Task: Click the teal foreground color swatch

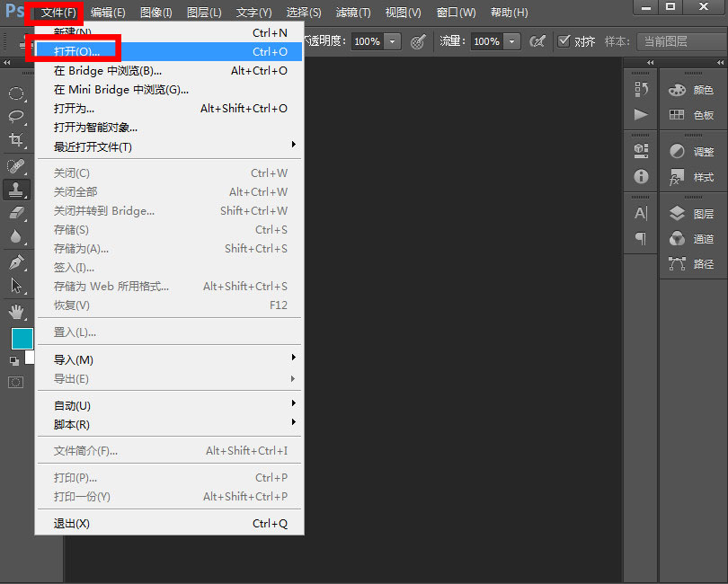Action: tap(22, 339)
